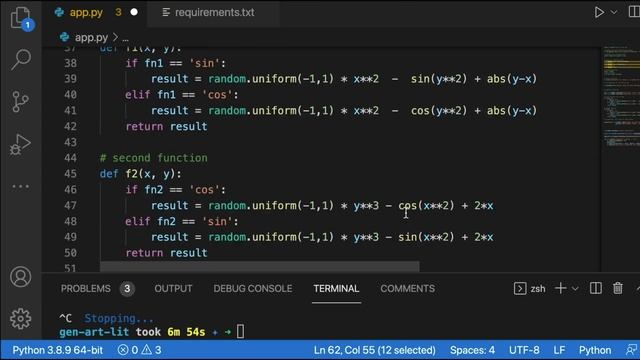The width and height of the screenshot is (640, 360).
Task: Click the feedback icon in status bar
Action: click(x=631, y=350)
